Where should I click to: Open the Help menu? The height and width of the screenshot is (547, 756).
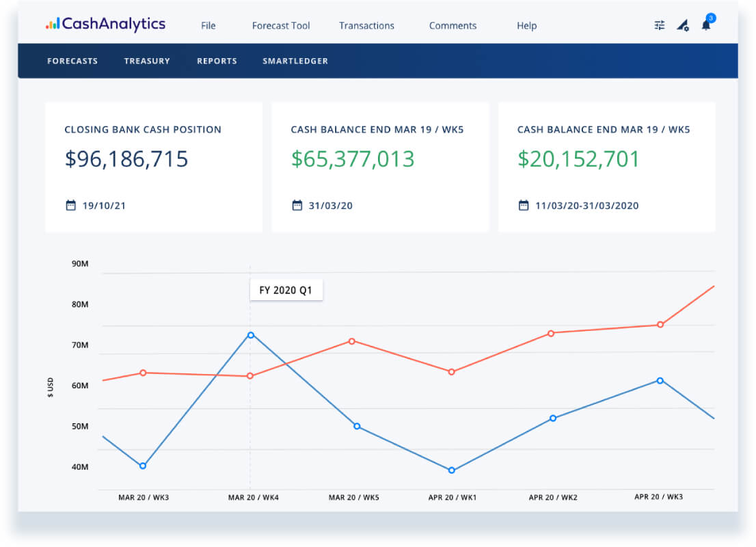click(x=526, y=25)
